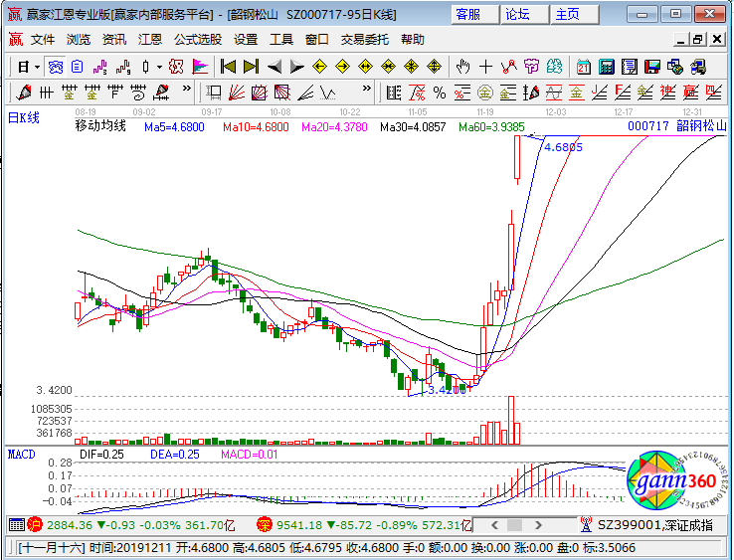
Task: Jump to last bar with skip-forward icon
Action: 251,67
